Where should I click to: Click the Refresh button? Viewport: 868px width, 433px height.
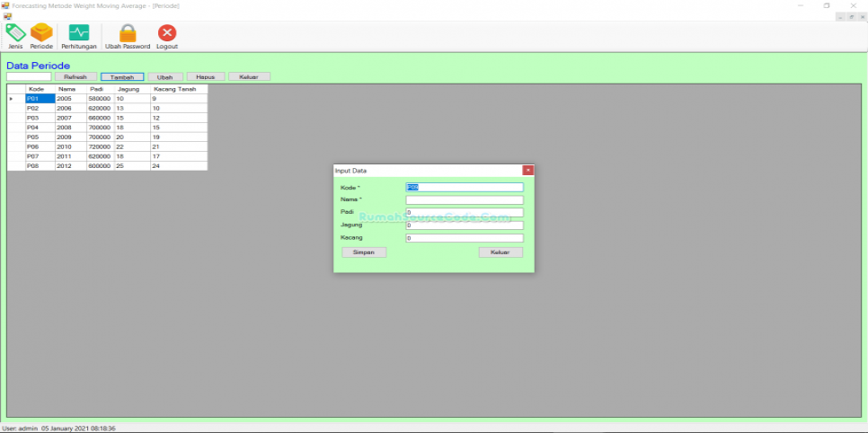(x=75, y=77)
